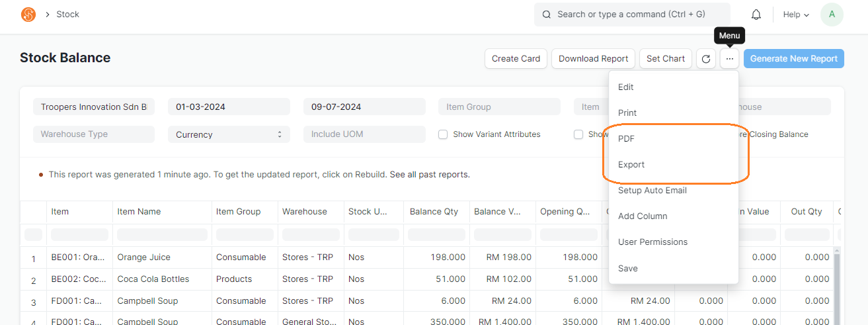
Task: Open See all past reports link
Action: coord(430,175)
